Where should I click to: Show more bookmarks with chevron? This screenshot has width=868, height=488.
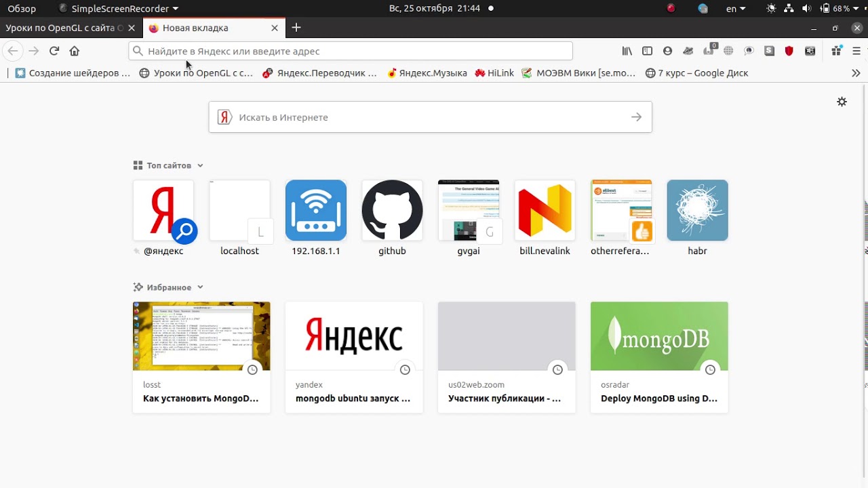point(856,73)
